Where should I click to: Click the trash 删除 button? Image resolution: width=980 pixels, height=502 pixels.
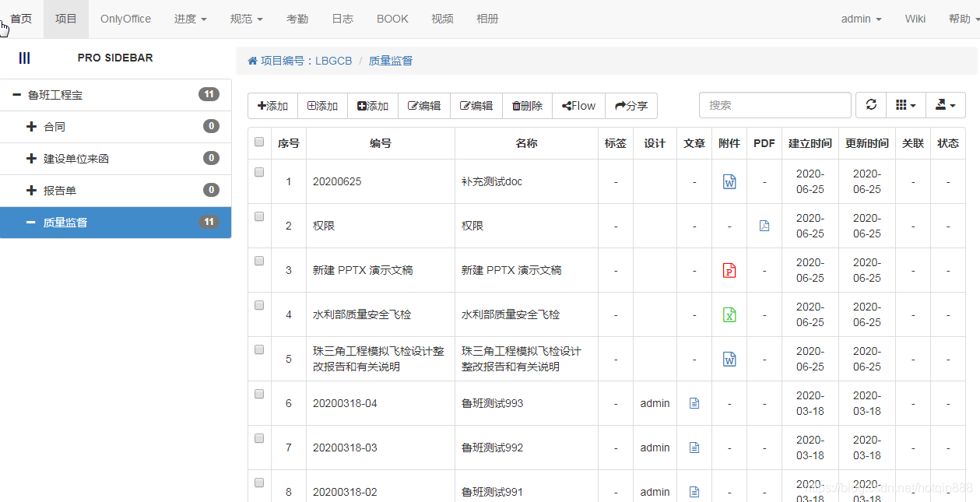[527, 106]
